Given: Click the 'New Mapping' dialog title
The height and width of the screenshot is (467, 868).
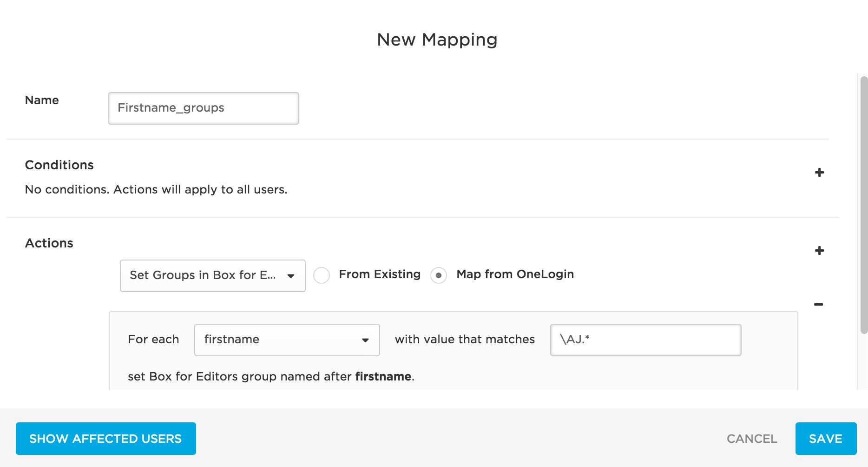Looking at the screenshot, I should (437, 40).
